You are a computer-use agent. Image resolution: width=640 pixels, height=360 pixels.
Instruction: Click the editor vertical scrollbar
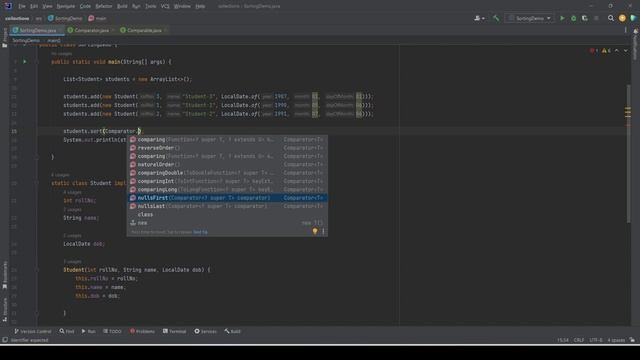[628, 153]
